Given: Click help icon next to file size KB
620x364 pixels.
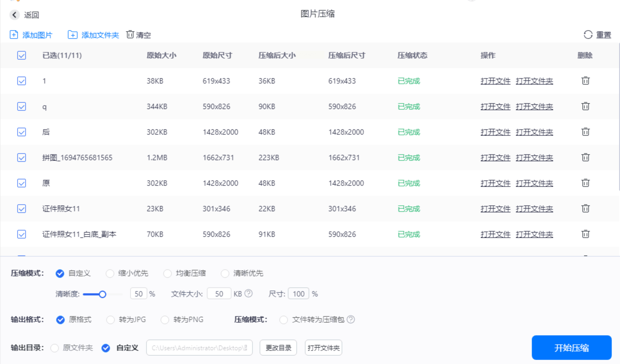Looking at the screenshot, I should [248, 293].
